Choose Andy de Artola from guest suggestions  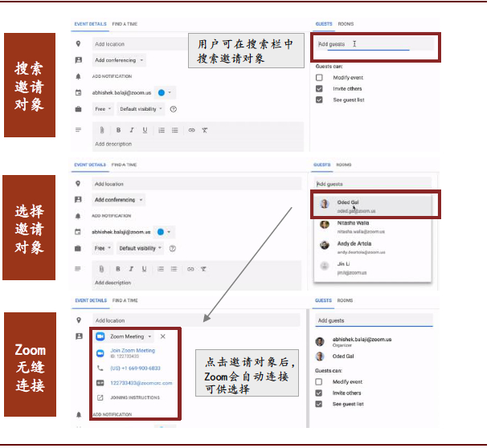[x=373, y=247]
